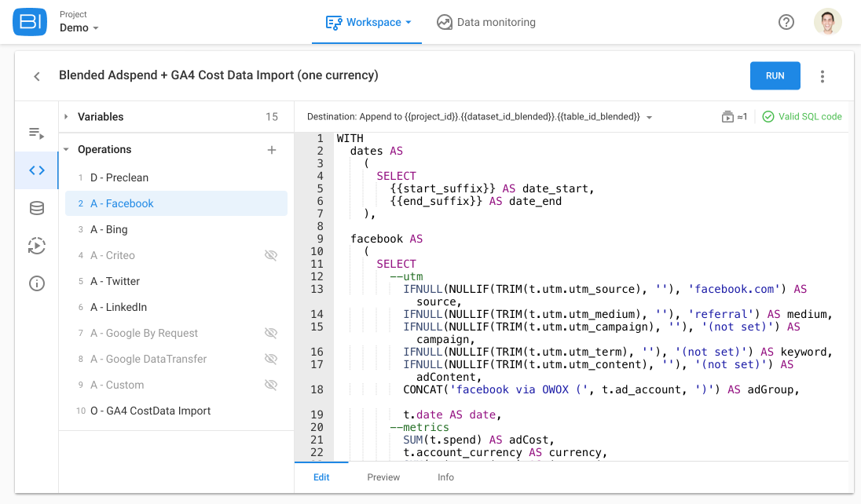Screen dimensions: 861x504
Task: Click the Destination append text
Action: (x=473, y=116)
